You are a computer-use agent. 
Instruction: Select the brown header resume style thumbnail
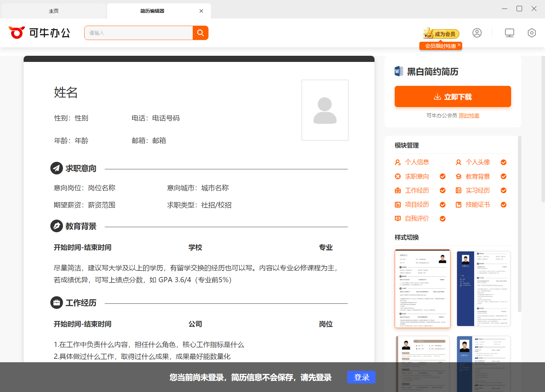422,364
